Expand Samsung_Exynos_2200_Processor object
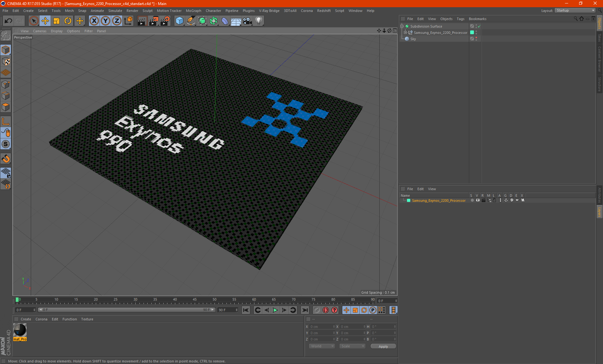This screenshot has height=364, width=603. coord(405,33)
